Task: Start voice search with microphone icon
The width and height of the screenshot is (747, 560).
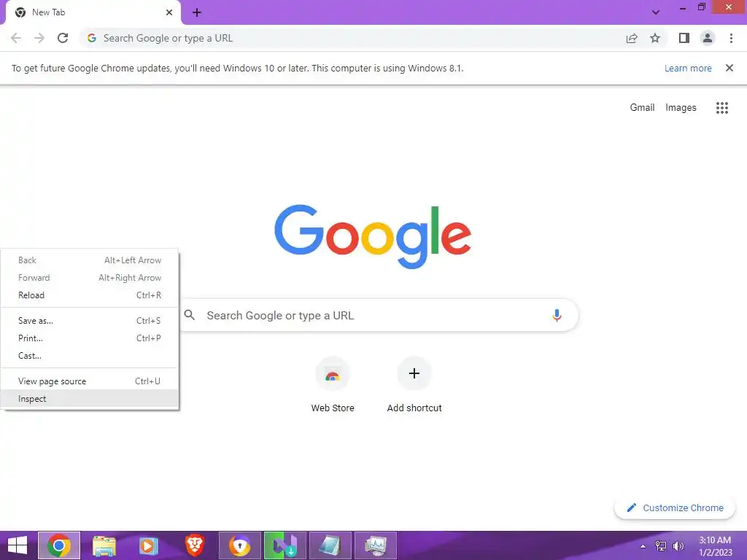Action: coord(557,315)
